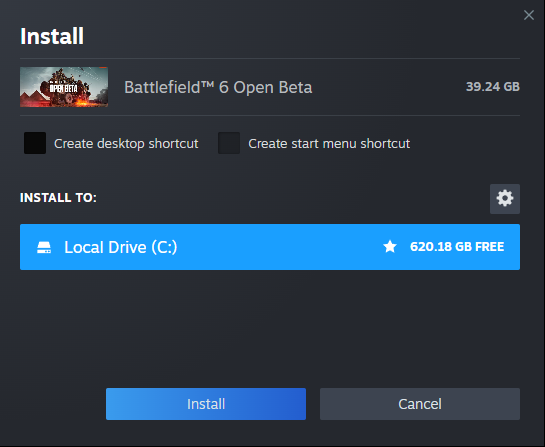
Task: Click the OPEN BETA text on the game art
Action: point(64,89)
